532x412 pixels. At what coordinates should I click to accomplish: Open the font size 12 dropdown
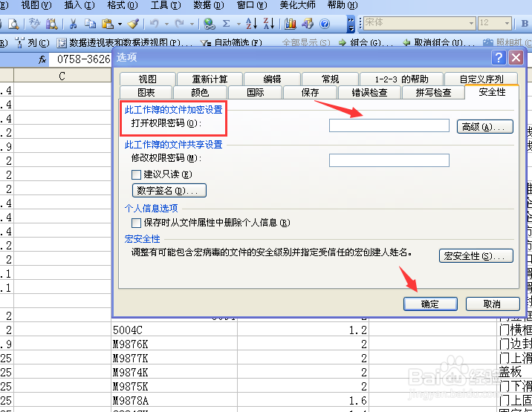click(x=507, y=24)
